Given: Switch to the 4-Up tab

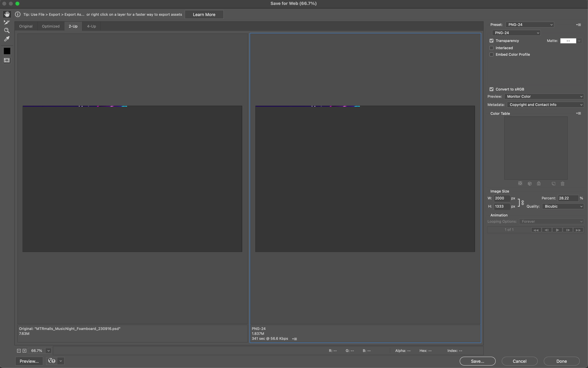Looking at the screenshot, I should click(x=91, y=26).
